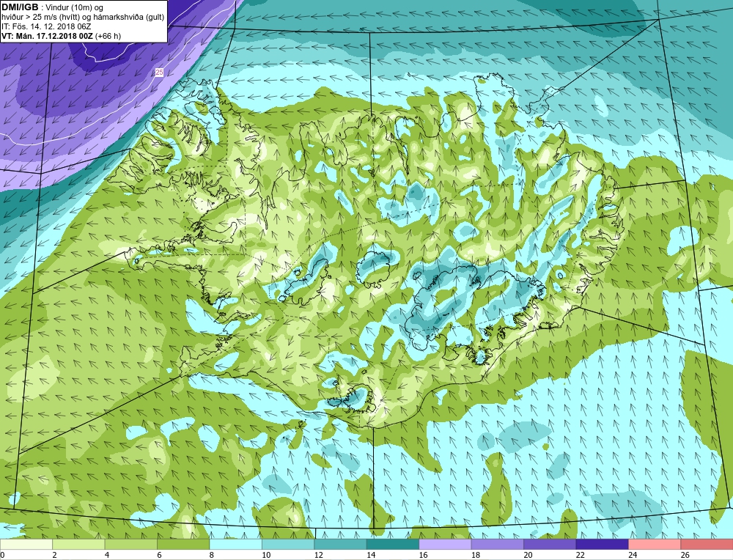
Task: Click the 0–2 m/s palest legend swatch
Action: [x=26, y=544]
